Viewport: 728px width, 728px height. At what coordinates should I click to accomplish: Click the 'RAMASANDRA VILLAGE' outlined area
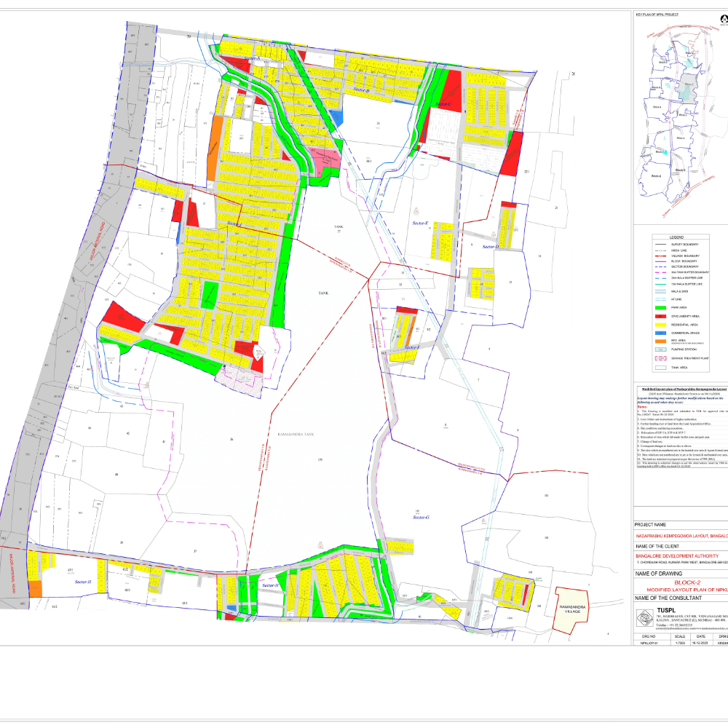click(572, 609)
